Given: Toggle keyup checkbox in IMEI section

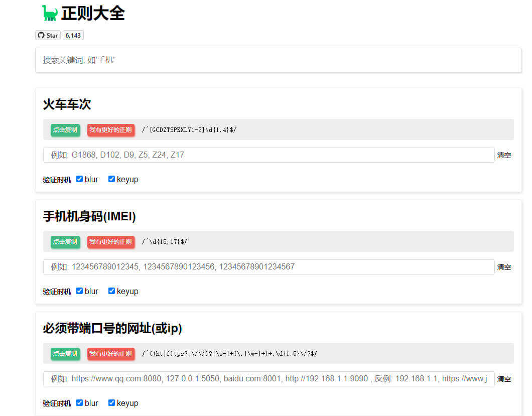Looking at the screenshot, I should pyautogui.click(x=111, y=291).
